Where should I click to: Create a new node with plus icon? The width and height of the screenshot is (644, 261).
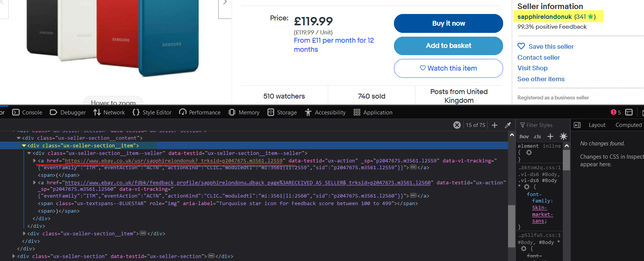coord(494,125)
